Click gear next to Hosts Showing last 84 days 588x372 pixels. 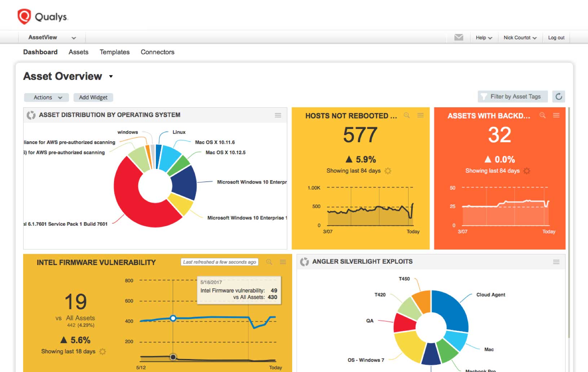click(388, 171)
